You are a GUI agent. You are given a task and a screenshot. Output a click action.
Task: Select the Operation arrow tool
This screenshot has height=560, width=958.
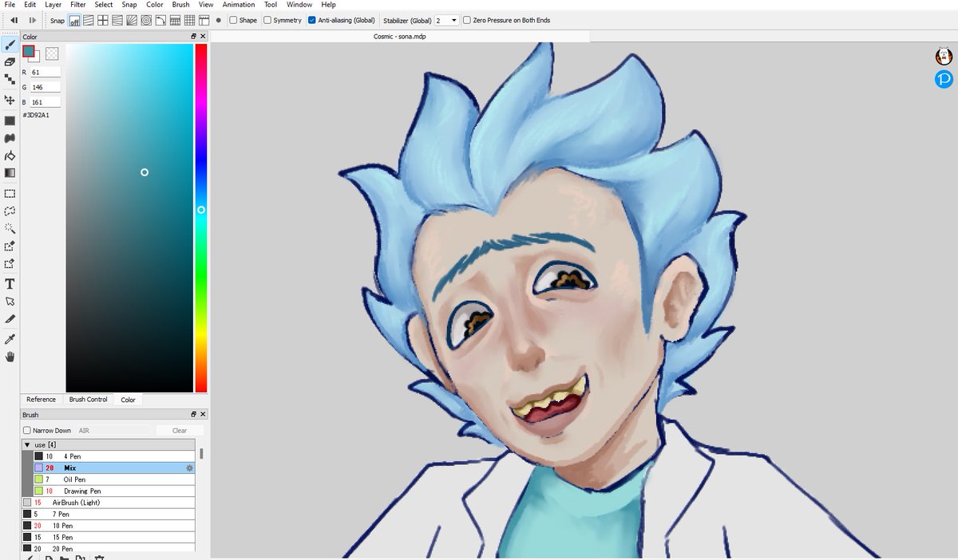pos(10,301)
